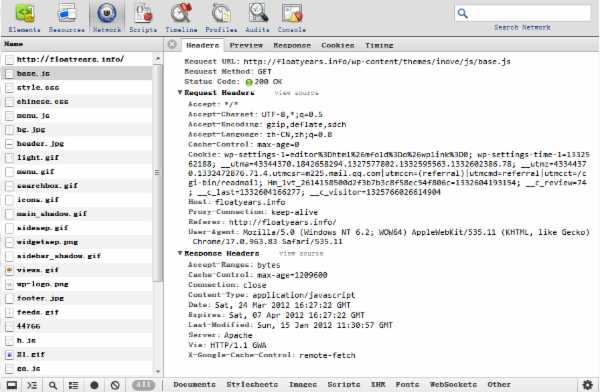The height and width of the screenshot is (392, 600).
Task: Select the feeds.gif request
Action: click(x=77, y=312)
